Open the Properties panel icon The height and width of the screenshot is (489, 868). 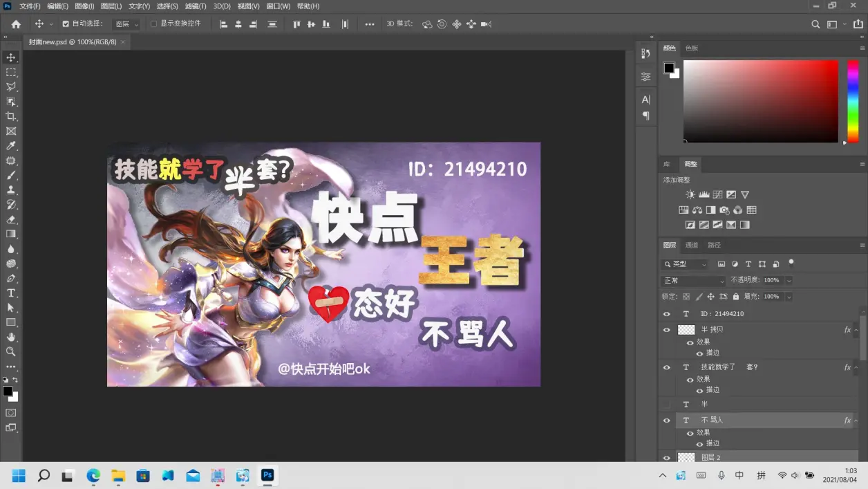point(646,77)
